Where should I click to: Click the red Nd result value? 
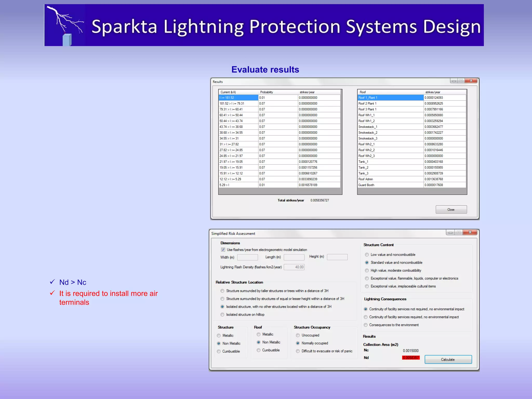tap(411, 358)
